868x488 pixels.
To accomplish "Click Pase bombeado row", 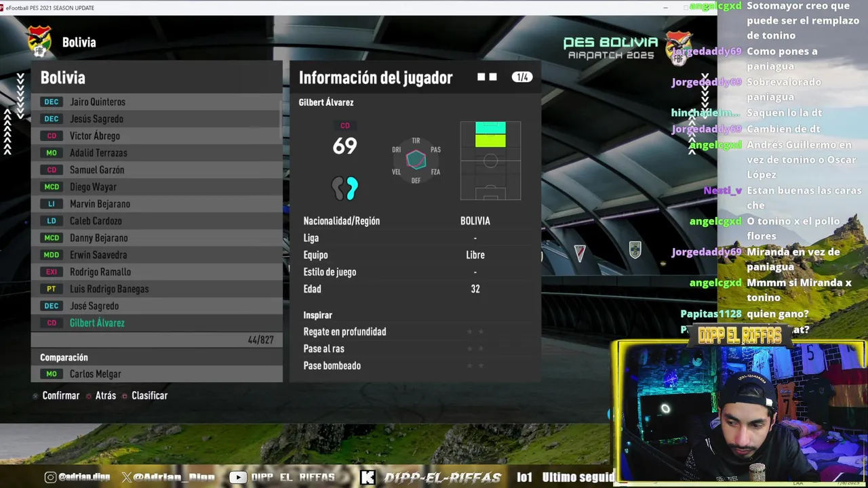I will tap(414, 365).
